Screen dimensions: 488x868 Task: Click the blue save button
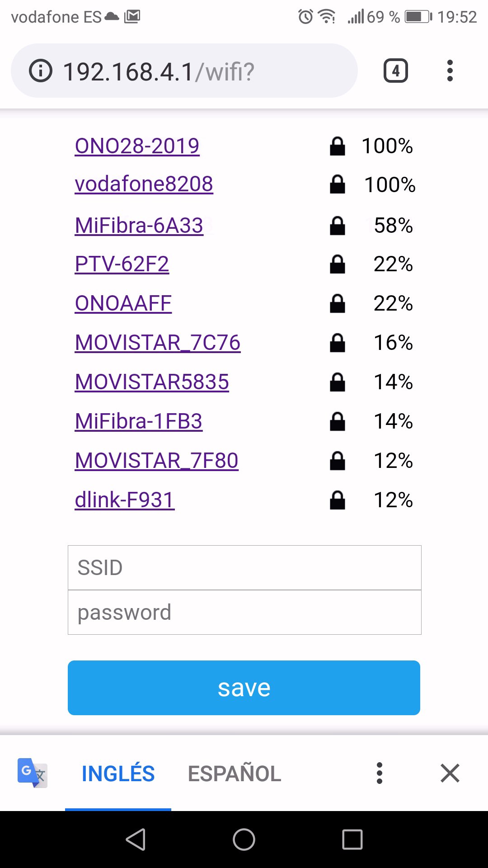coord(244,688)
